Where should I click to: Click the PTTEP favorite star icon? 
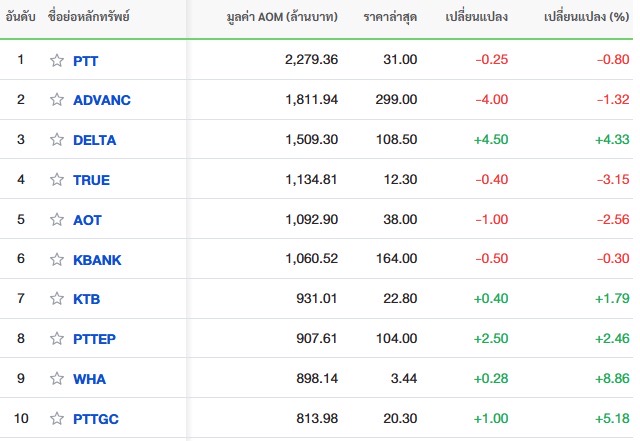57,339
